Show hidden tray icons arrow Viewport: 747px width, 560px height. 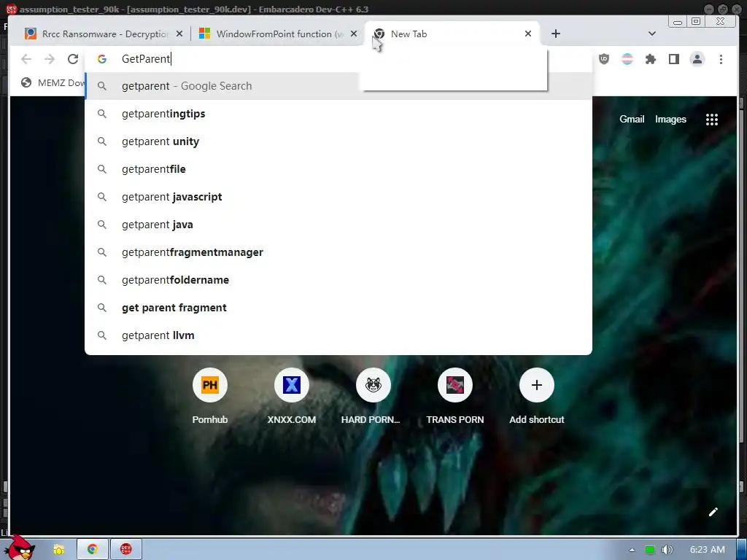click(x=632, y=550)
